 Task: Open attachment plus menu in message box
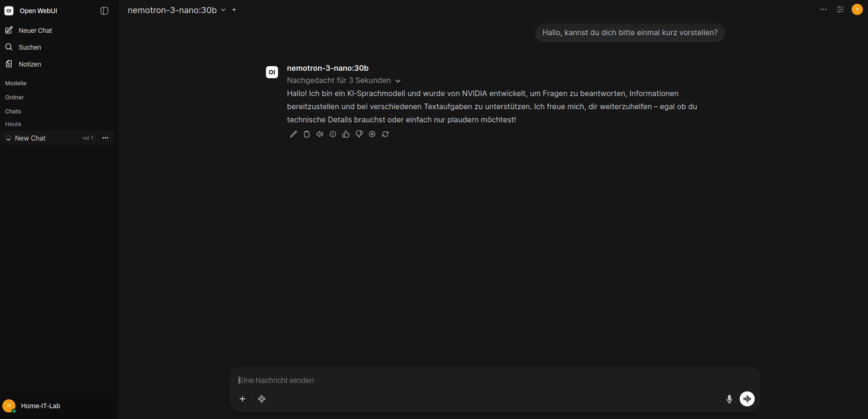pyautogui.click(x=243, y=399)
